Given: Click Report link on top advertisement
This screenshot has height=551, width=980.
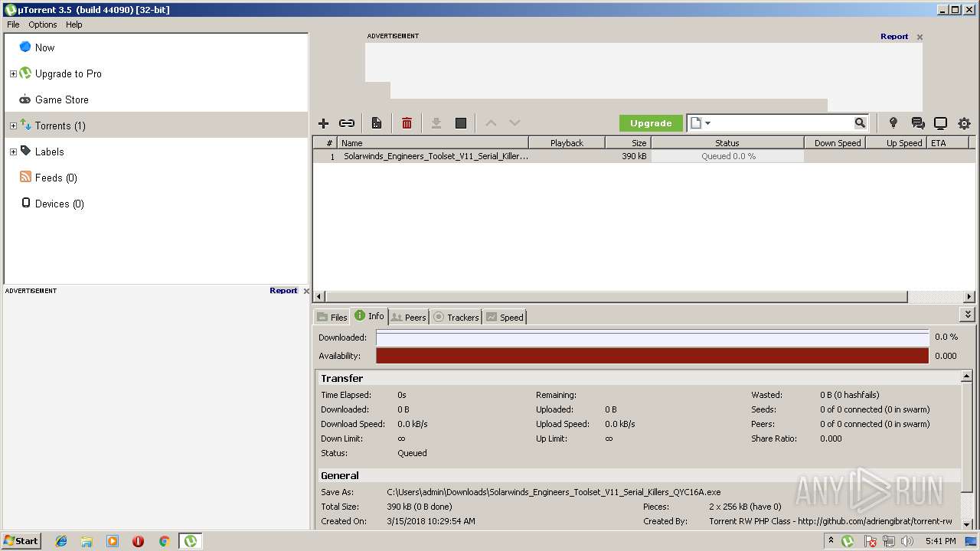Looking at the screenshot, I should [894, 36].
